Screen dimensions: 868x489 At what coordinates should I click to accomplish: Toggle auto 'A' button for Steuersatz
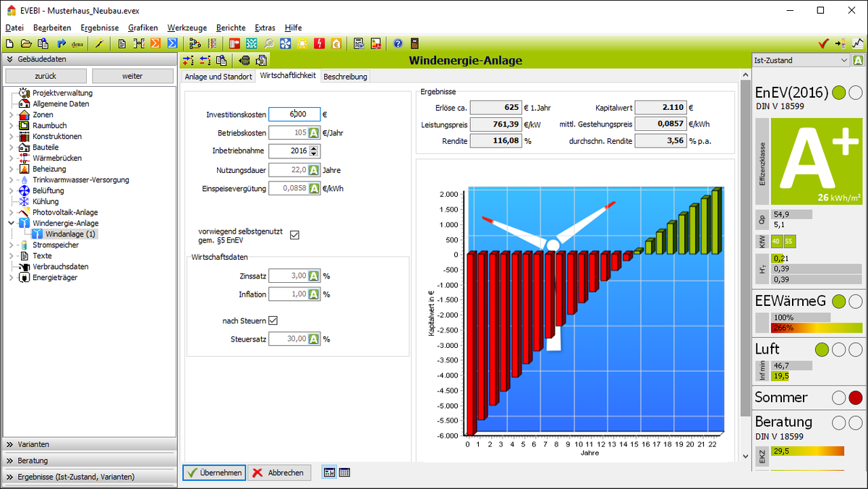(x=314, y=339)
